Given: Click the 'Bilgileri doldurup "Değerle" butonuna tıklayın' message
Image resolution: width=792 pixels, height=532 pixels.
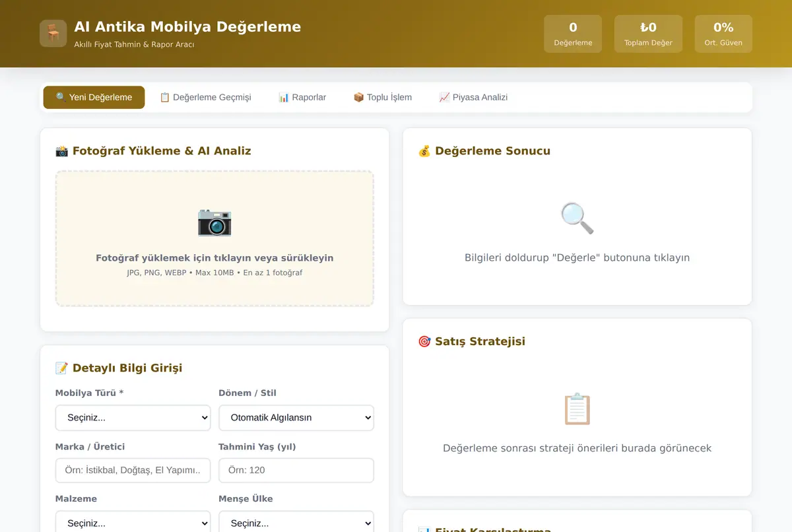Looking at the screenshot, I should tap(577, 257).
